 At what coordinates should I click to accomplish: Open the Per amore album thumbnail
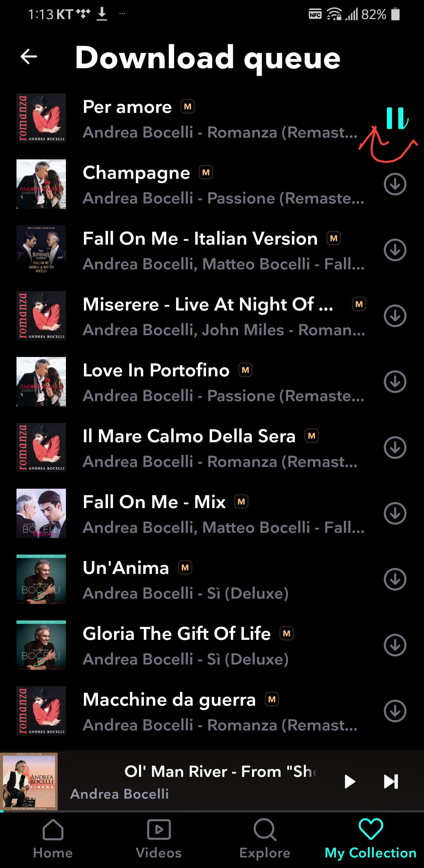point(41,118)
